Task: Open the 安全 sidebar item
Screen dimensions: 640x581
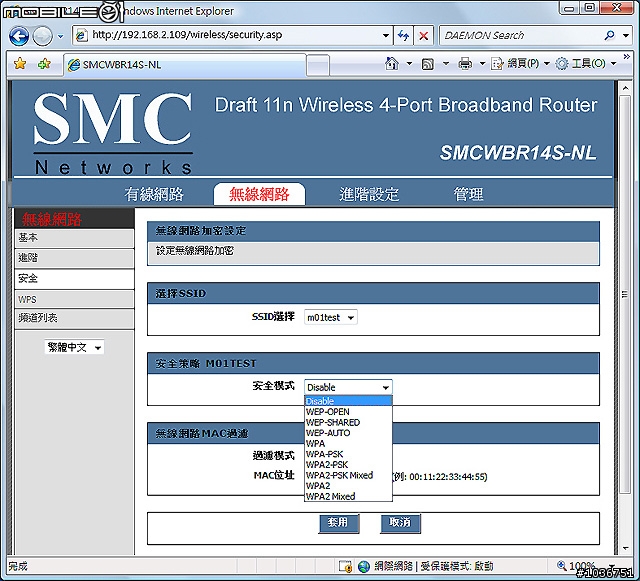Action: pyautogui.click(x=74, y=279)
